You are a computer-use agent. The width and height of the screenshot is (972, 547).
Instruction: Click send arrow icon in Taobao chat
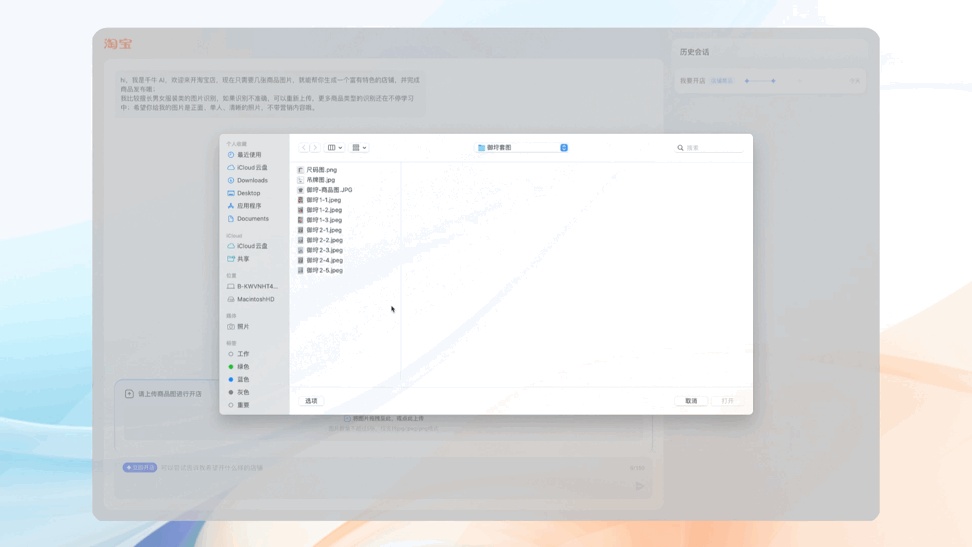pos(640,486)
